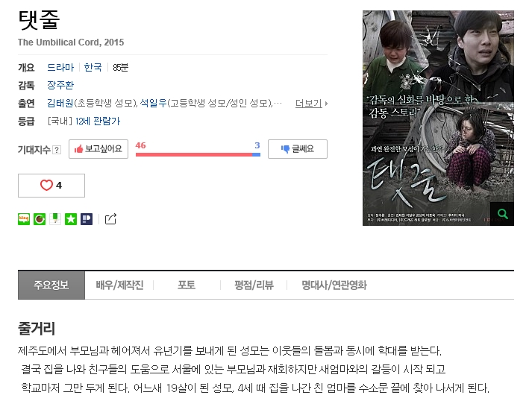Open the external share arrow icon
532x401 pixels.
[110, 219]
